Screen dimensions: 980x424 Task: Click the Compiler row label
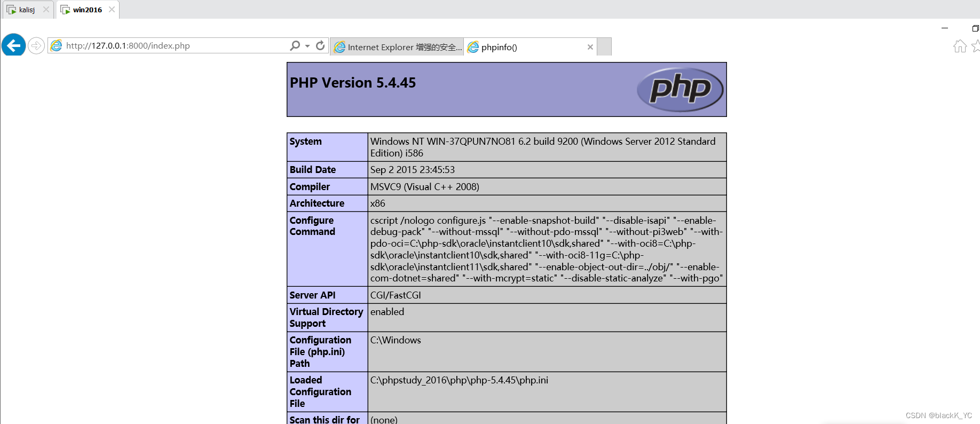[310, 187]
